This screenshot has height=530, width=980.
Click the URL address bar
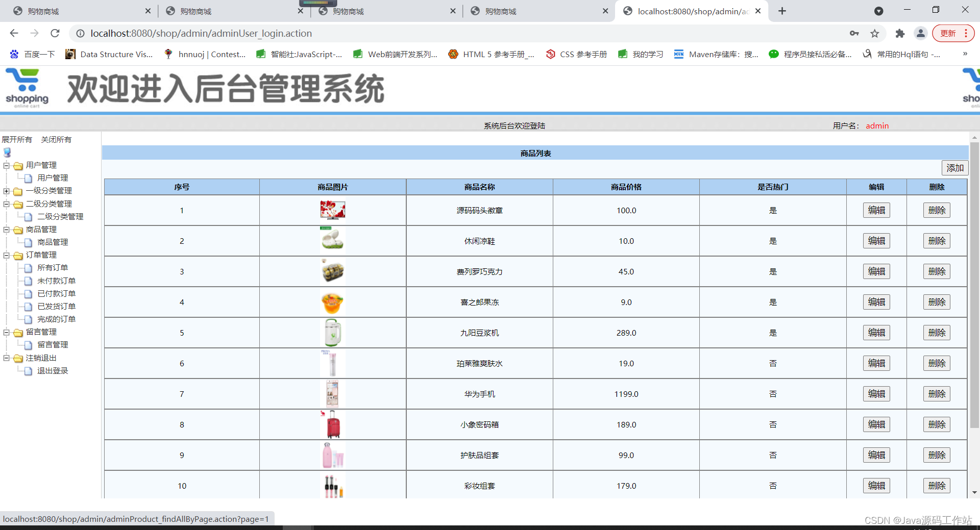[x=459, y=33]
